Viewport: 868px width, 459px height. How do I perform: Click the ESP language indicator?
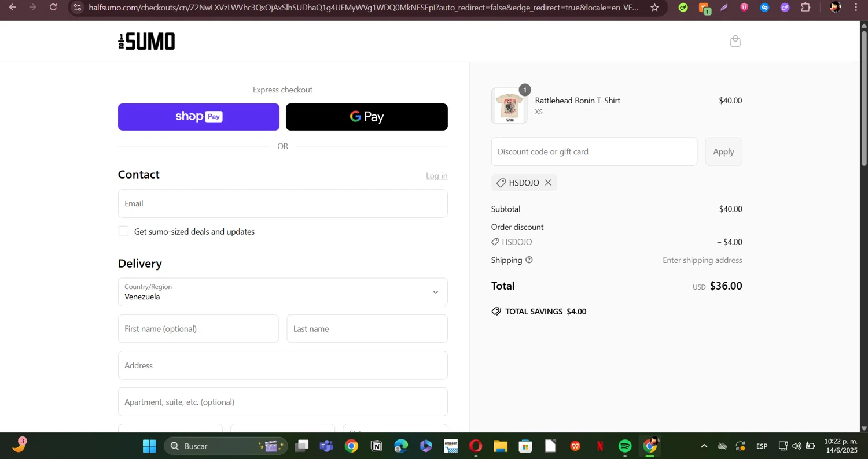[x=762, y=446]
